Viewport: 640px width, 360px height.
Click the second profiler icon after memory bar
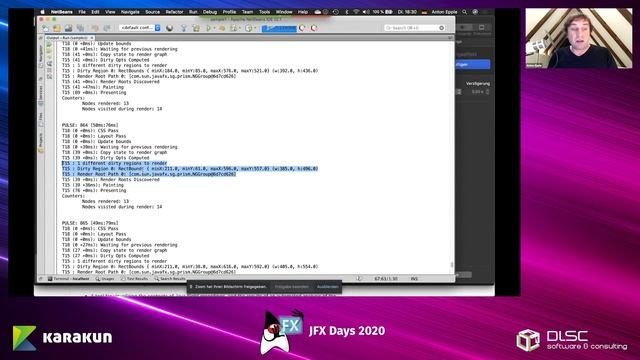pyautogui.click(x=314, y=28)
